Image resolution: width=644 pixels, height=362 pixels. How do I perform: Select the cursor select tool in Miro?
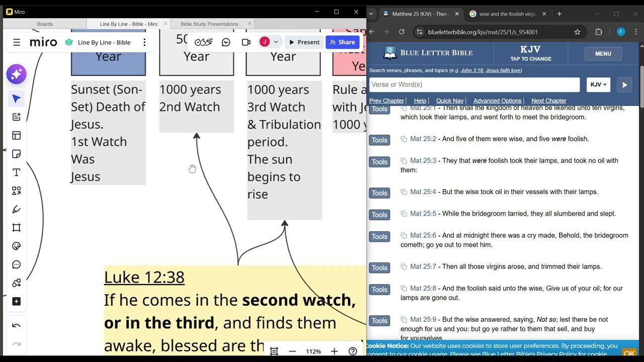coord(16,99)
